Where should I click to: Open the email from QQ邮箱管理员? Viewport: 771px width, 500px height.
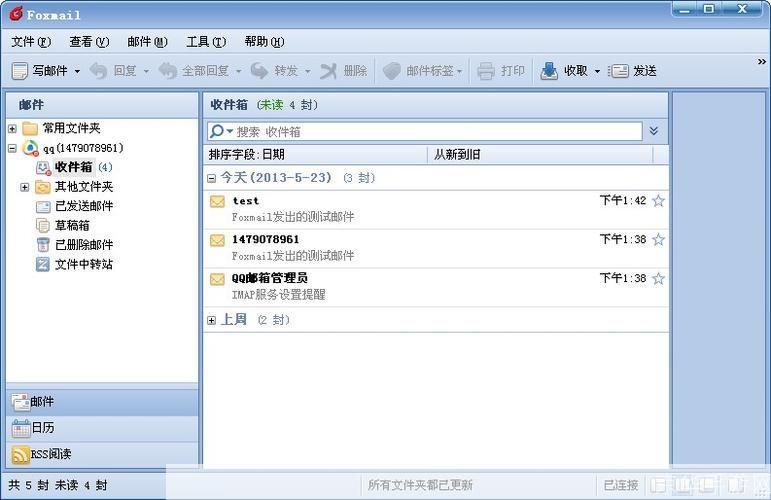pos(436,287)
